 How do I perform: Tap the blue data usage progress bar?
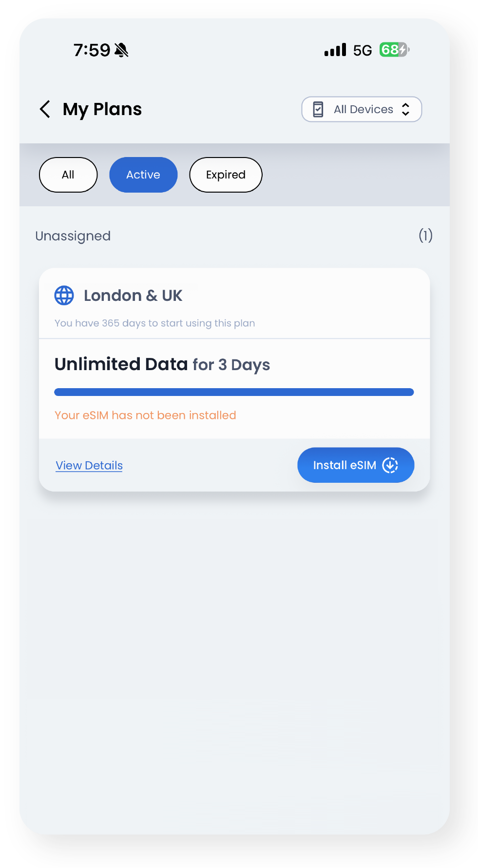point(234,392)
